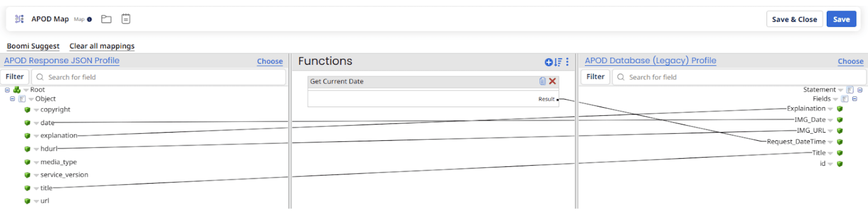Click Clear all mappings
This screenshot has height=224, width=868.
tap(102, 46)
